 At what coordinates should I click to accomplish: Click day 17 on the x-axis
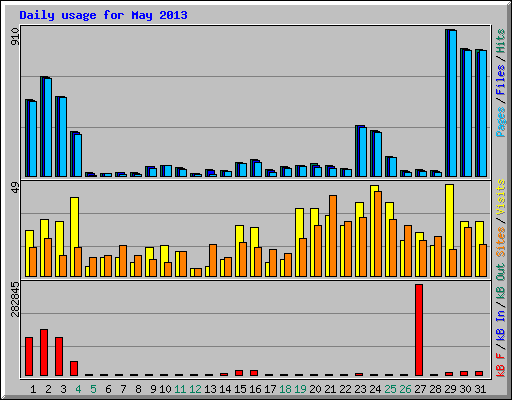tap(270, 389)
